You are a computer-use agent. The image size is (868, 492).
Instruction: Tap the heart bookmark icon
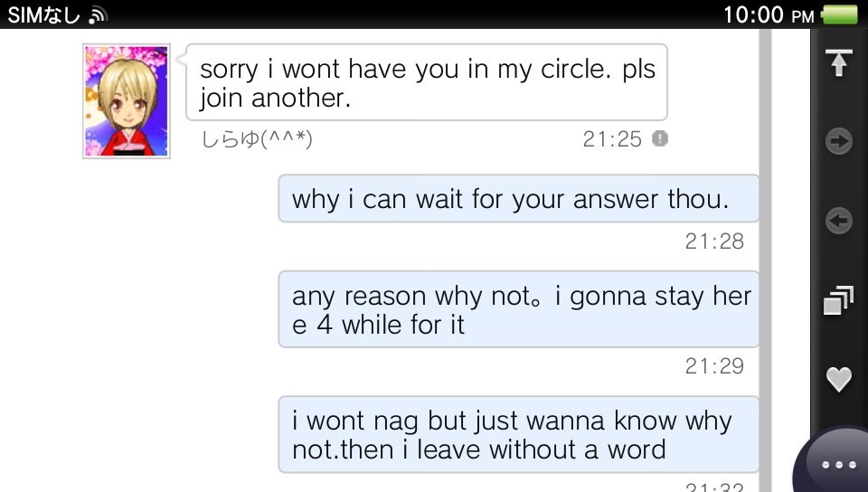click(839, 379)
